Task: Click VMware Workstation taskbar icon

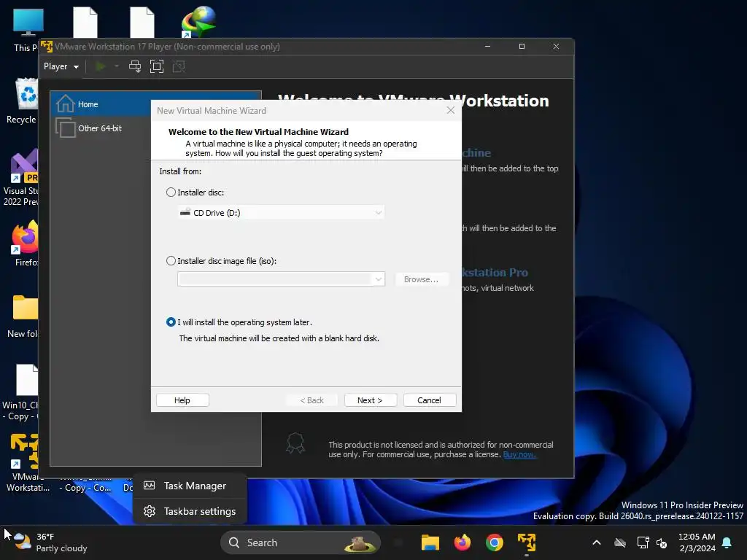Action: point(527,542)
